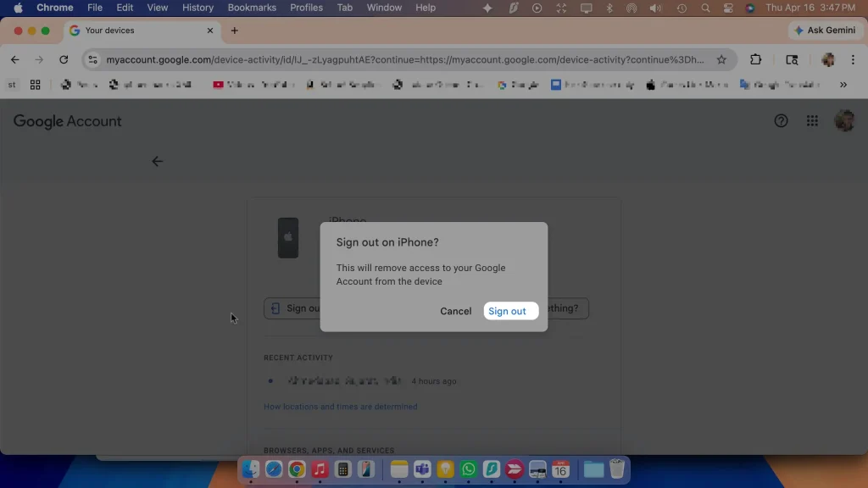Open the Apple menu
Image resolution: width=868 pixels, height=488 pixels.
(x=19, y=8)
